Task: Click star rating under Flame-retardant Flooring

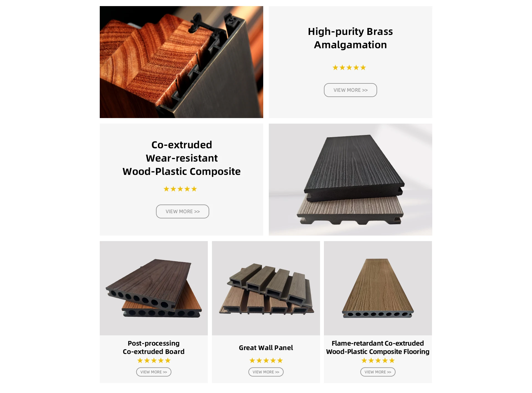Action: pos(378,360)
